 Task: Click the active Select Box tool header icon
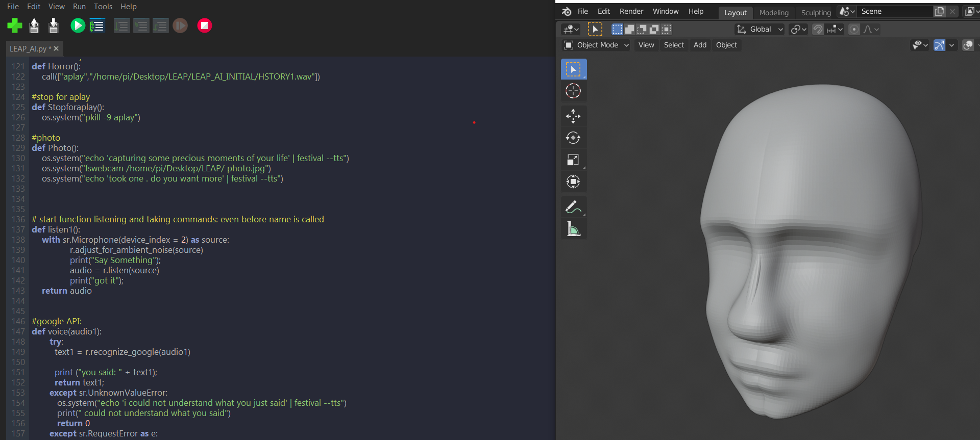pyautogui.click(x=595, y=30)
